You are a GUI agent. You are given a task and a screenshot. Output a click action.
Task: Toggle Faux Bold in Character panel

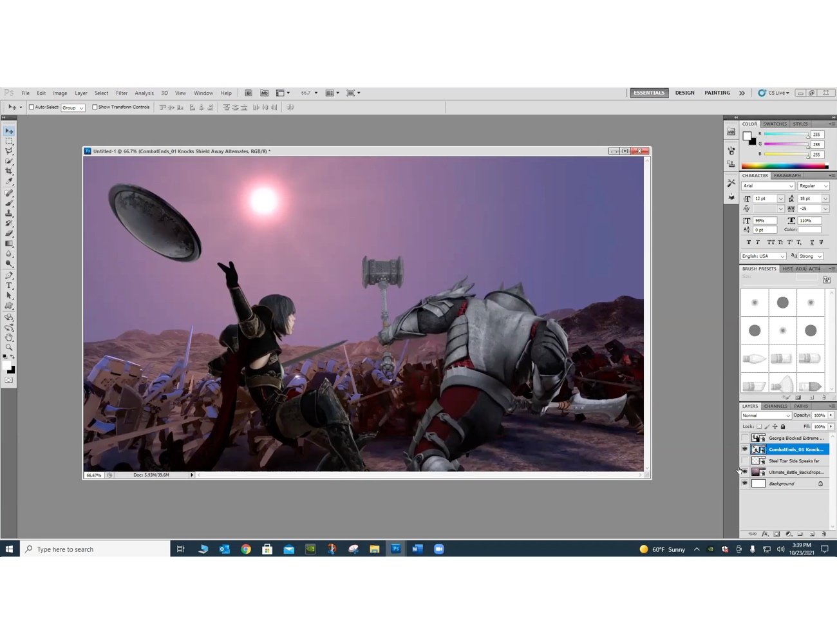click(x=749, y=242)
